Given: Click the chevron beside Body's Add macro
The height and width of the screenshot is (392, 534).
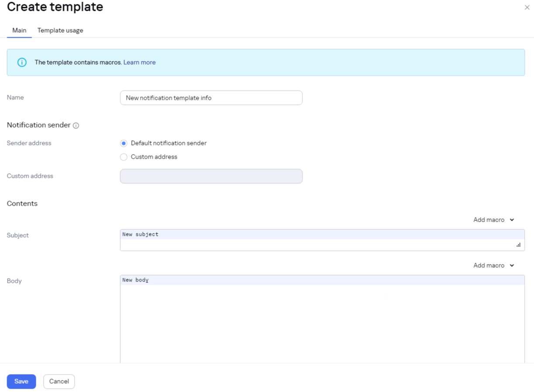Looking at the screenshot, I should tap(512, 265).
